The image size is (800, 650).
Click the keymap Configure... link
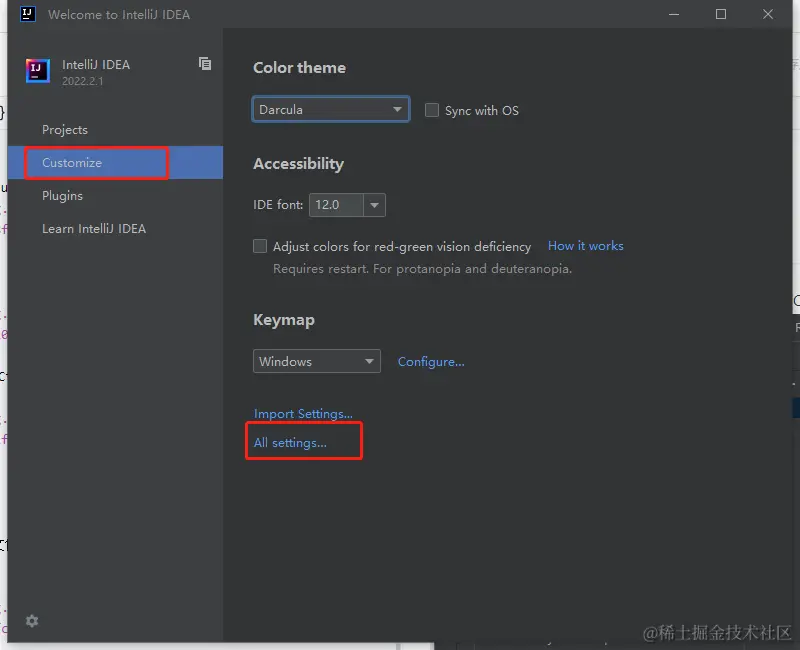pyautogui.click(x=431, y=362)
